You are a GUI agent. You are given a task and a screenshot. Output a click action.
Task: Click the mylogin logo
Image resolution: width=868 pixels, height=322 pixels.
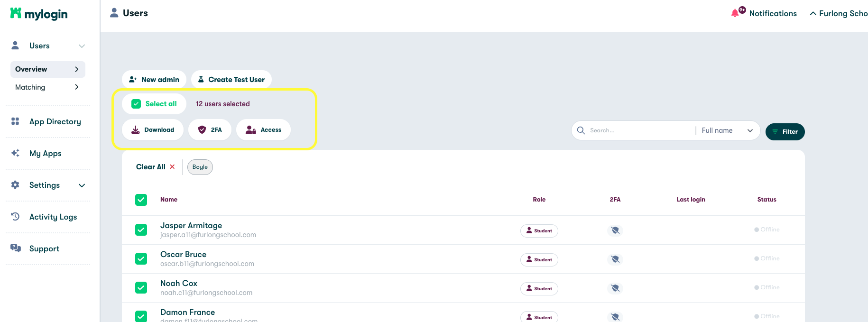coord(39,14)
